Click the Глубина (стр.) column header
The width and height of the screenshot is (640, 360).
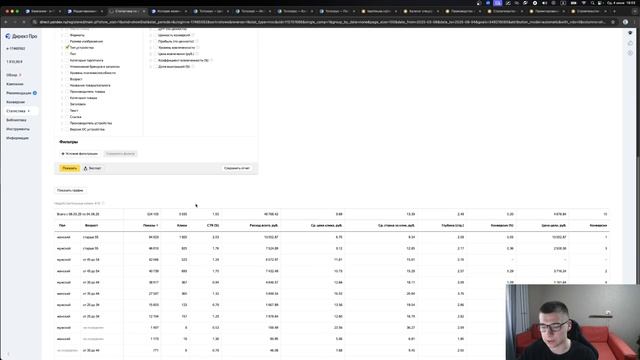click(453, 225)
